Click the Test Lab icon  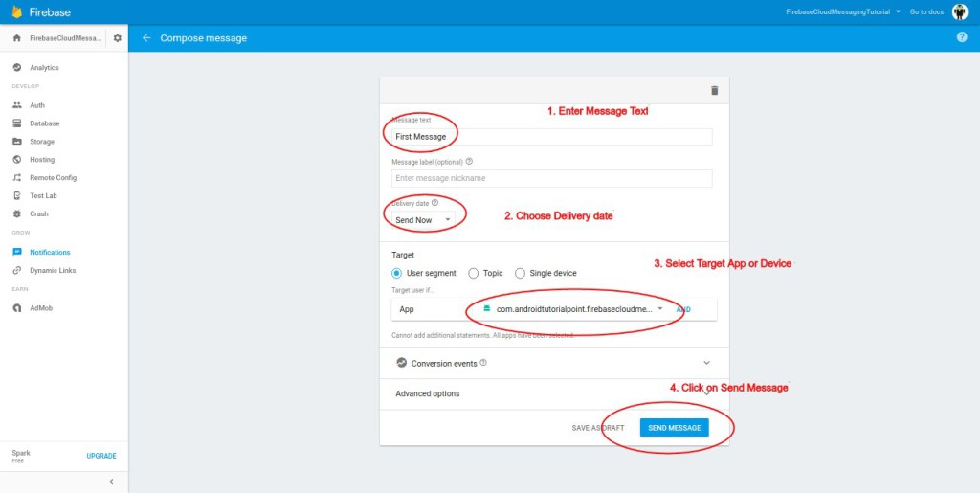coord(17,195)
